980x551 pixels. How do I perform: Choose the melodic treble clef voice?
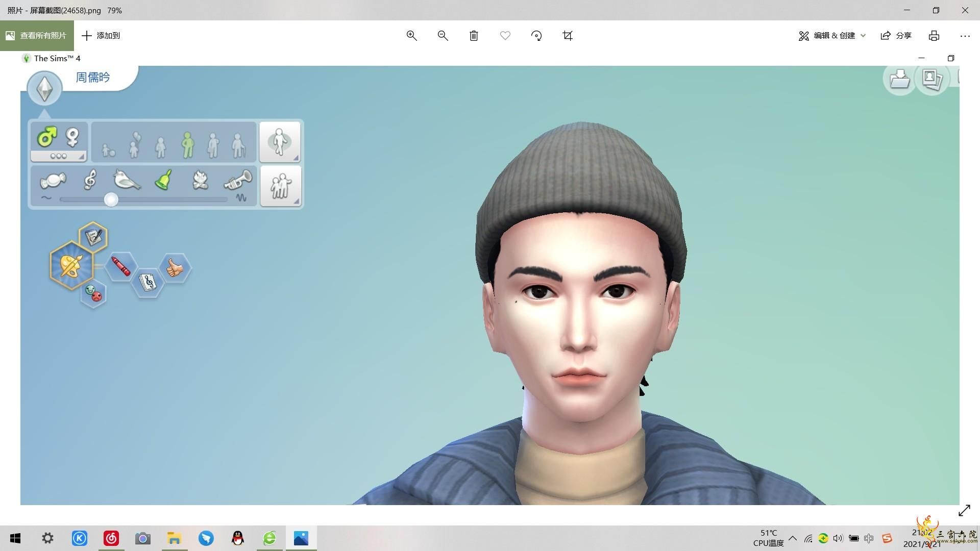coord(90,180)
